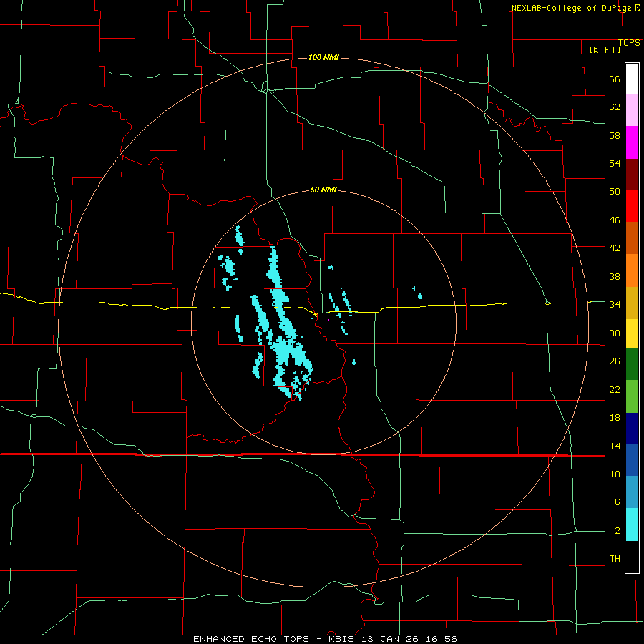The width and height of the screenshot is (644, 644).
Task: Click the 6 legend value
Action: tap(617, 502)
